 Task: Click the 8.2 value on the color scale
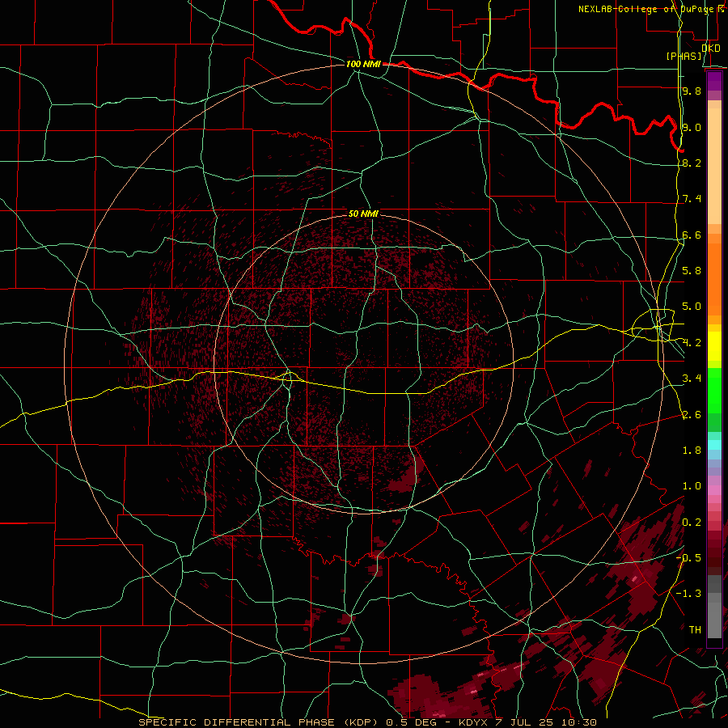692,163
